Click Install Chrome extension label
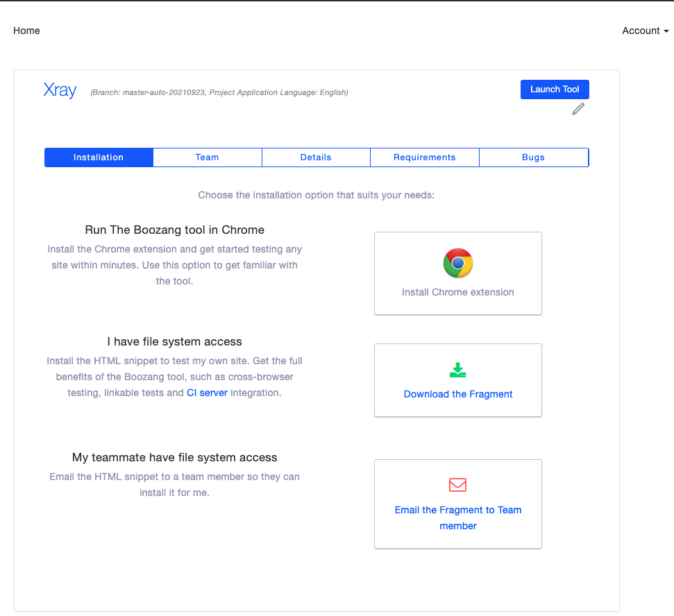Image resolution: width=674 pixels, height=616 pixels. tap(458, 292)
